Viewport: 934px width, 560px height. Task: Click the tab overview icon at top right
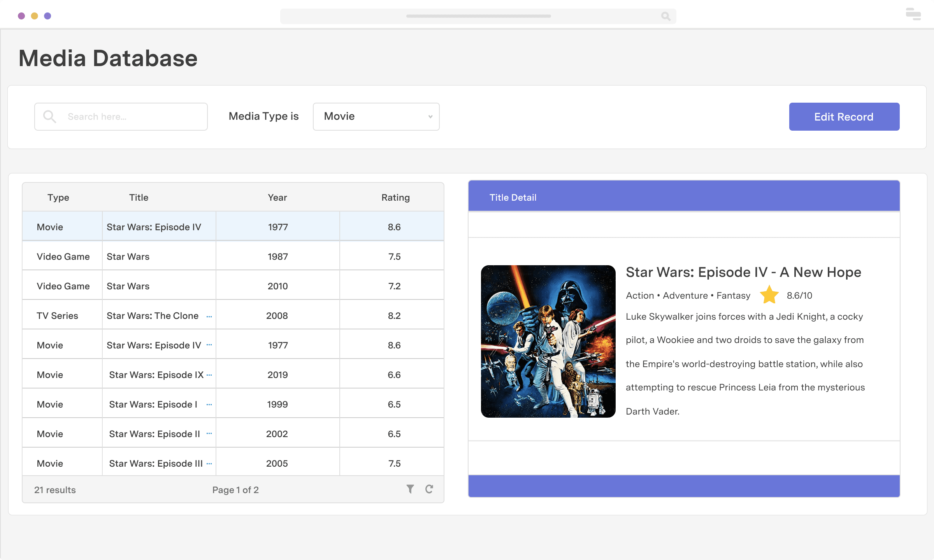pos(913,14)
